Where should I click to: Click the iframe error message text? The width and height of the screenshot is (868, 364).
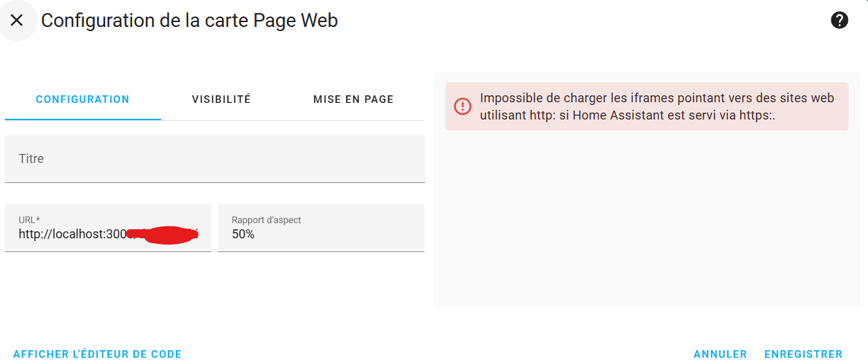657,107
